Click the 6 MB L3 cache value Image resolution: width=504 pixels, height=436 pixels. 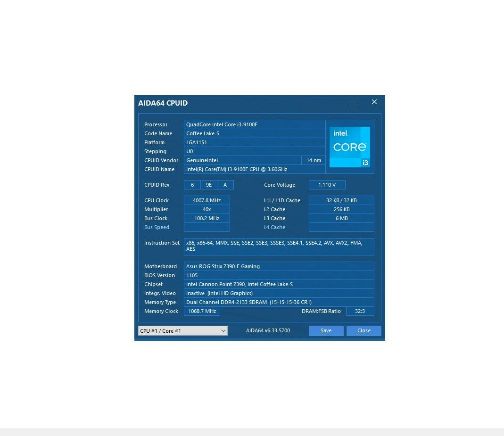coord(341,218)
